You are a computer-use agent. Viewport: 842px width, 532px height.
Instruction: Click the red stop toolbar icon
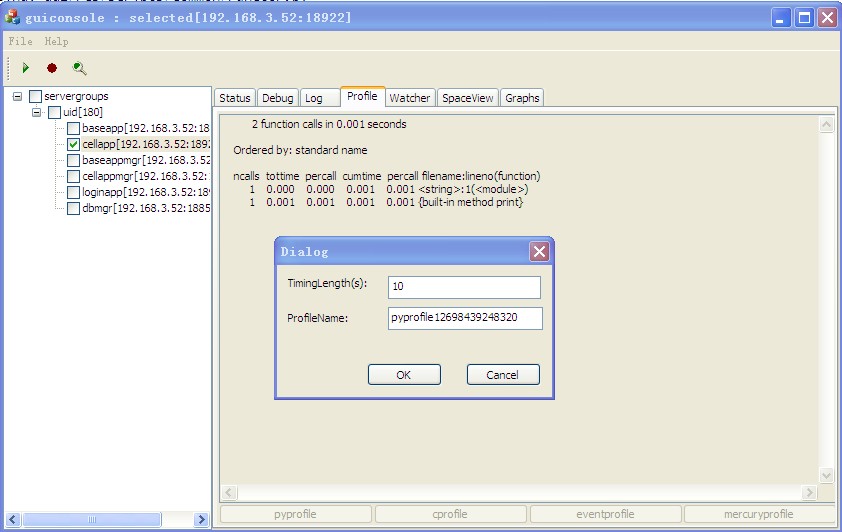pyautogui.click(x=52, y=68)
